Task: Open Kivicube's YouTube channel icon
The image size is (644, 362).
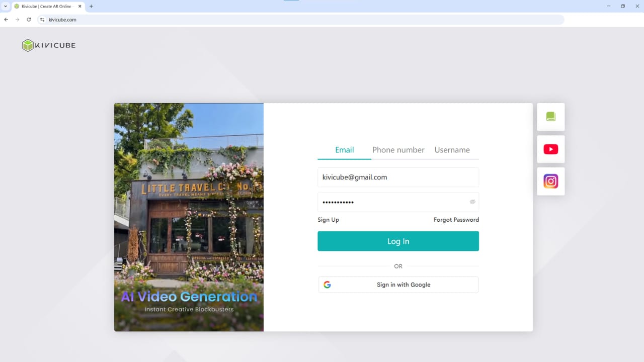Action: 550,149
